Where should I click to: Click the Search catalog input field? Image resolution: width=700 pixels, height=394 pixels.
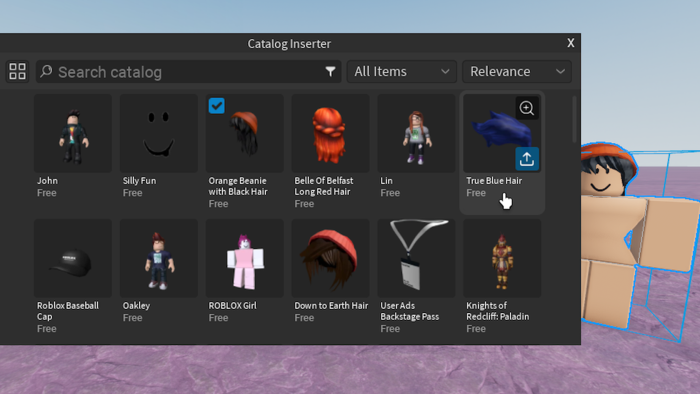pos(188,71)
